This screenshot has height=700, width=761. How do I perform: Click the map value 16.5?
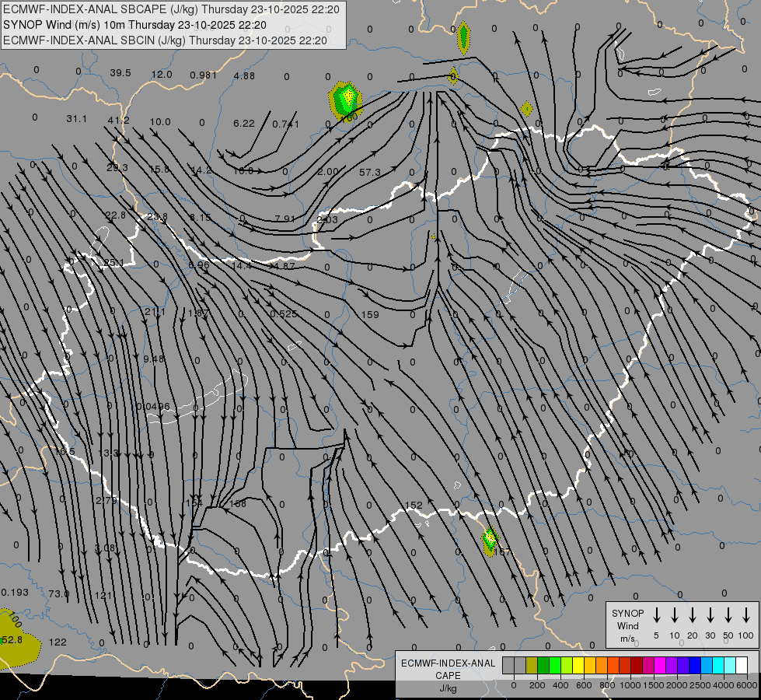click(65, 451)
